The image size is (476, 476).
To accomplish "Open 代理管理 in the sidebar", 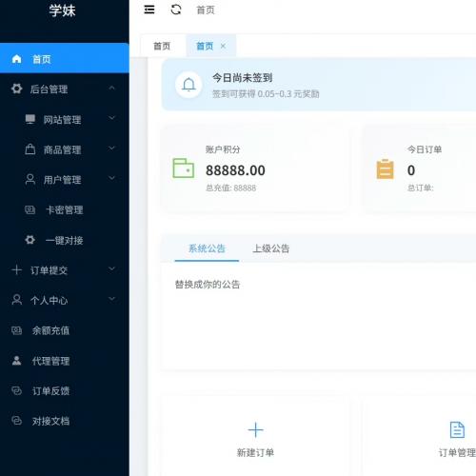I will [x=65, y=361].
